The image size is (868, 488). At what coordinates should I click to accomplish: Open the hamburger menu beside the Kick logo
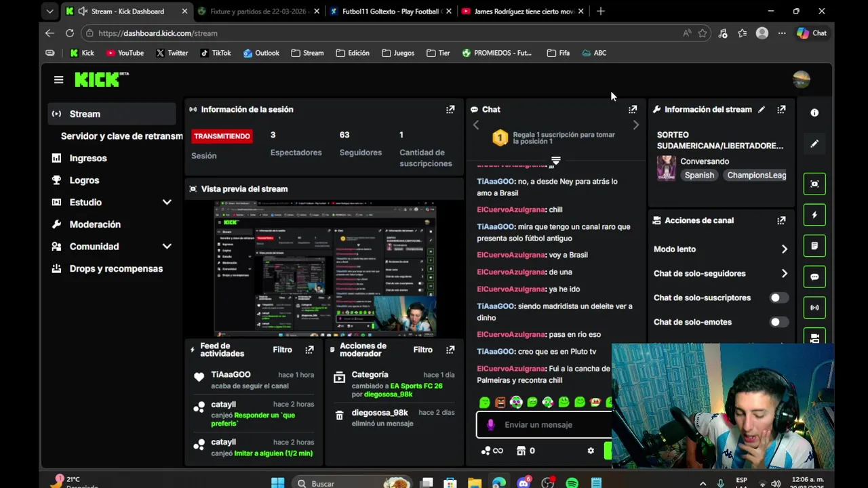click(58, 80)
